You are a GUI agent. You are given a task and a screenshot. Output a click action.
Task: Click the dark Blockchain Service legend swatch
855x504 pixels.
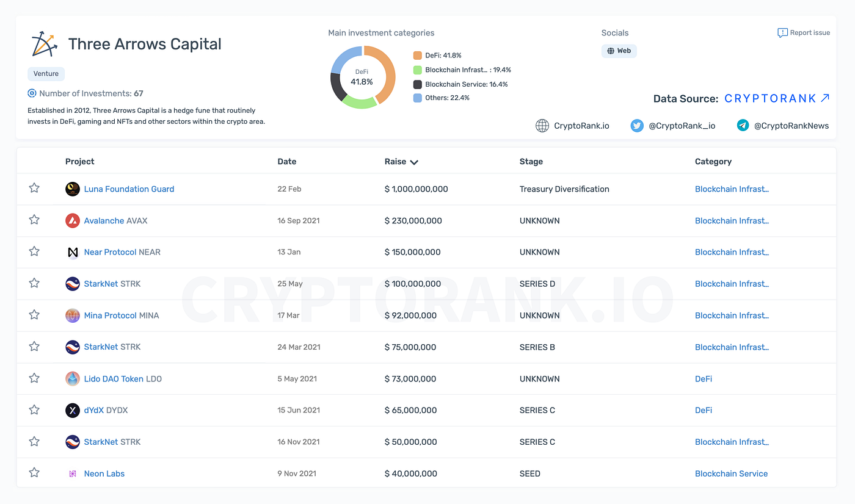pyautogui.click(x=418, y=84)
